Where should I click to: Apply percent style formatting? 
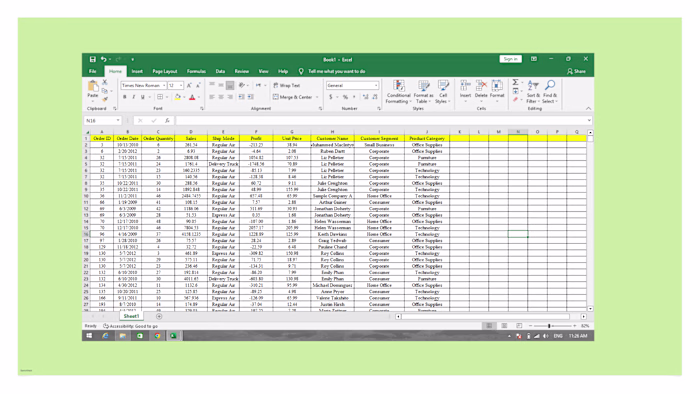(x=345, y=97)
